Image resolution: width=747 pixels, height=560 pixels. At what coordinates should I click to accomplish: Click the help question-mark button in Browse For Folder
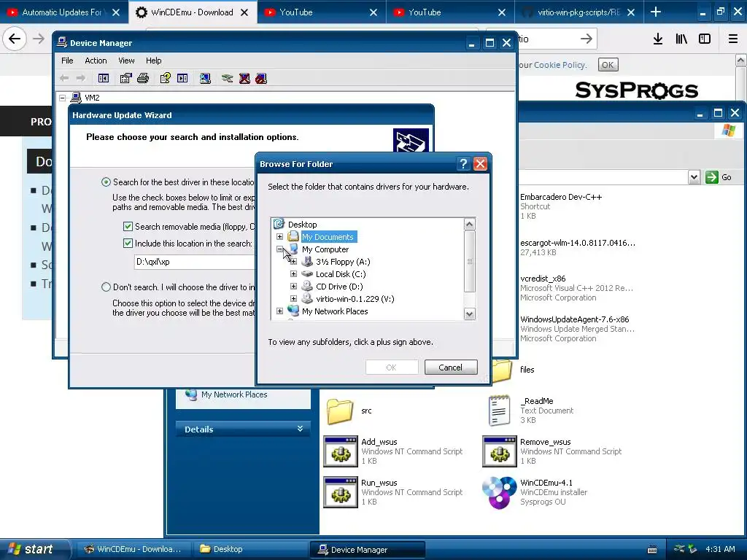coord(463,164)
